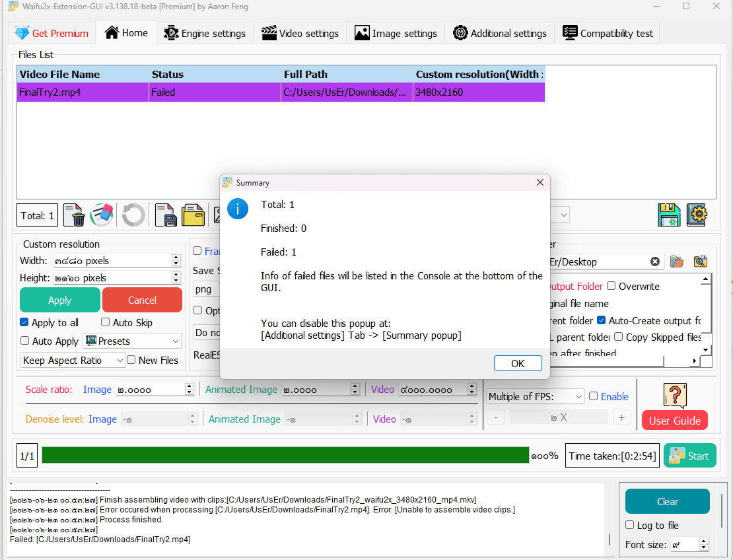This screenshot has height=560, width=733.
Task: Click the Height pixels input field
Action: pyautogui.click(x=112, y=277)
